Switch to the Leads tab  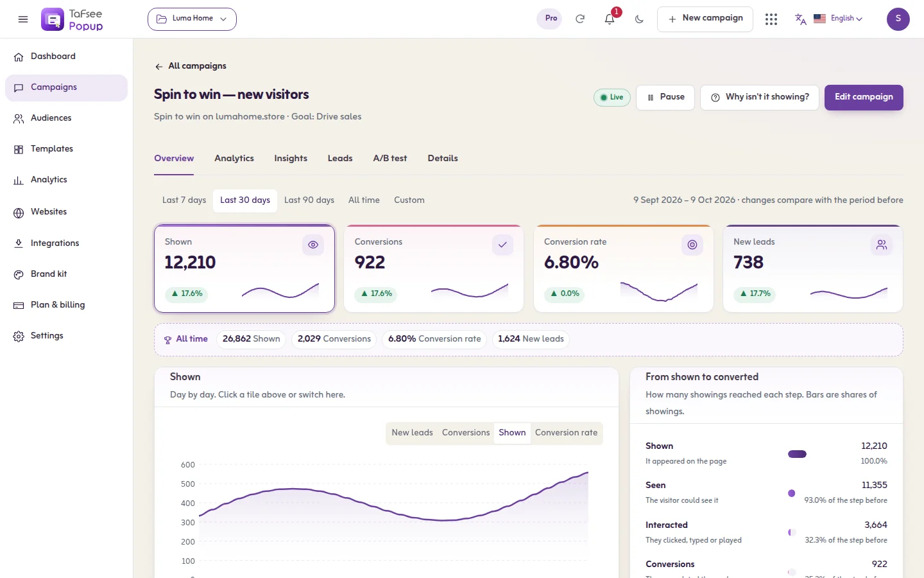(340, 159)
